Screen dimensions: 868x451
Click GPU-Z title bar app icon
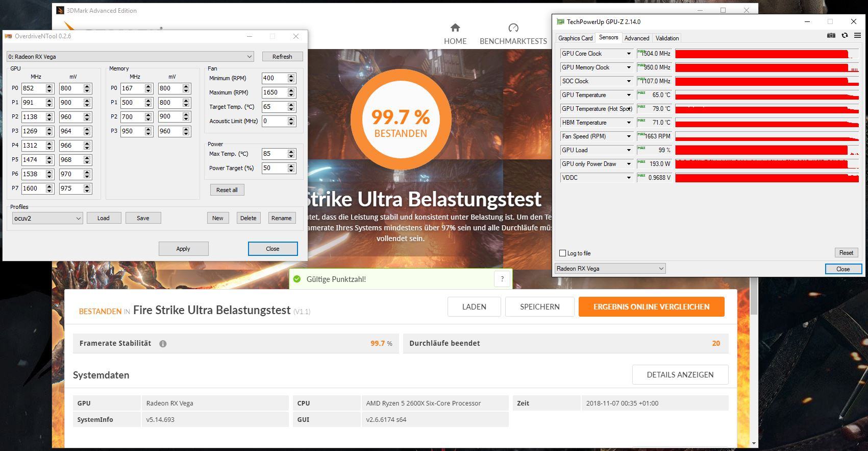click(x=560, y=21)
